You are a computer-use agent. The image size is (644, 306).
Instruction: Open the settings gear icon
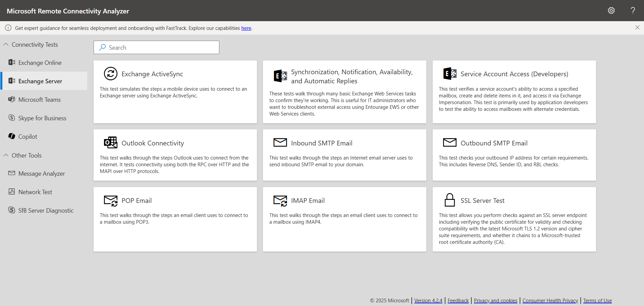611,10
